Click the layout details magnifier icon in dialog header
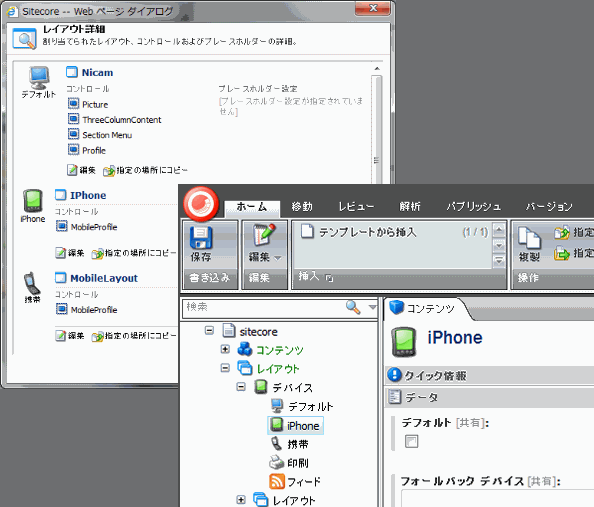This screenshot has width=594, height=507. pyautogui.click(x=25, y=38)
